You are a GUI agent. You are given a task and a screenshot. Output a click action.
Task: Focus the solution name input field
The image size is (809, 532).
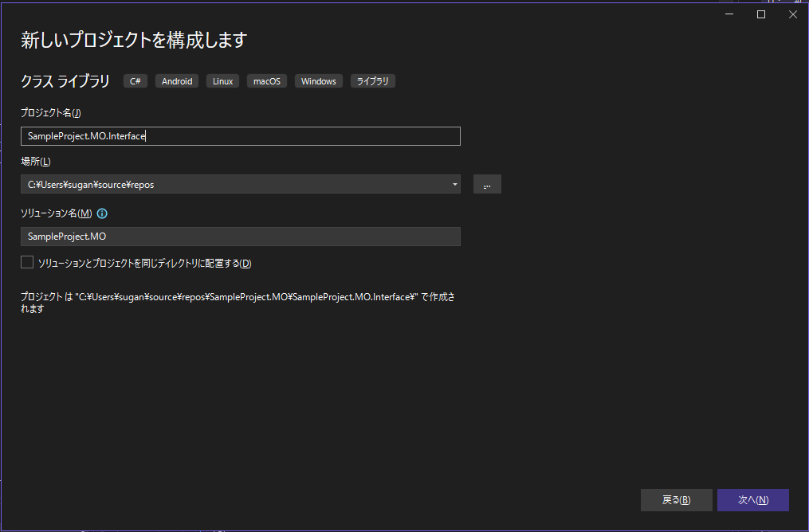[x=241, y=237]
